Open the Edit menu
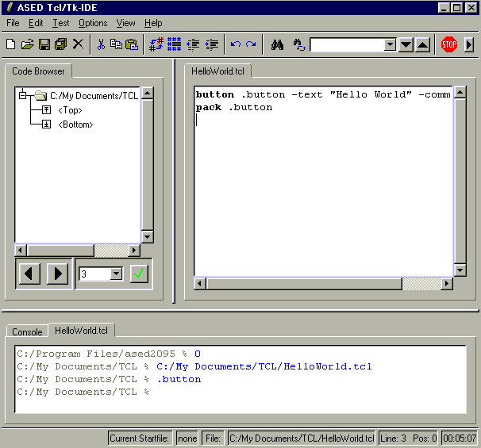The image size is (481, 448). pos(36,23)
